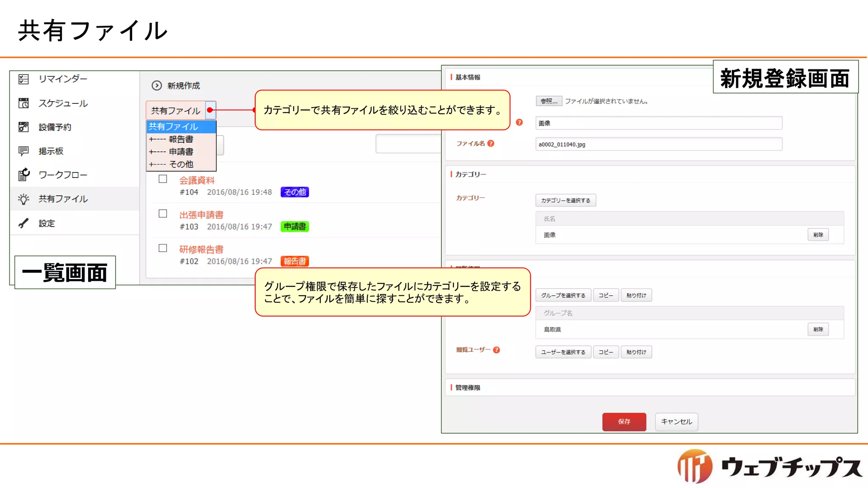
Task: Click the 基本情報 section header
Action: click(467, 78)
